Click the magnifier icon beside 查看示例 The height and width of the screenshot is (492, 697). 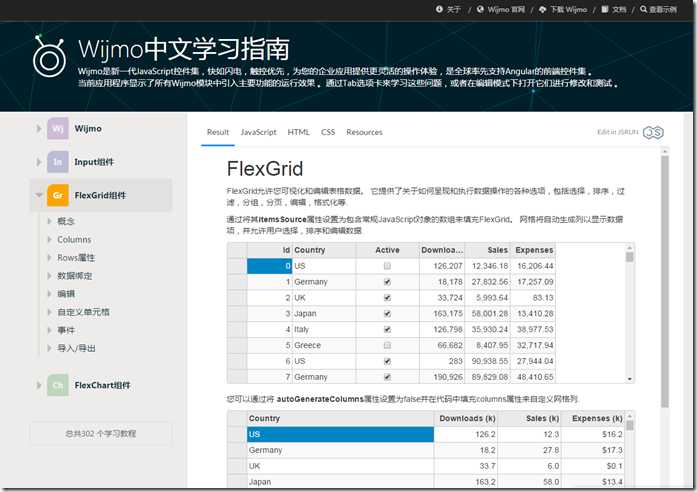[x=643, y=9]
